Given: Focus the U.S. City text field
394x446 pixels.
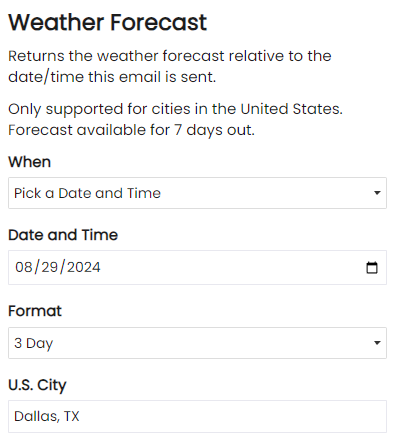Looking at the screenshot, I should [x=197, y=416].
